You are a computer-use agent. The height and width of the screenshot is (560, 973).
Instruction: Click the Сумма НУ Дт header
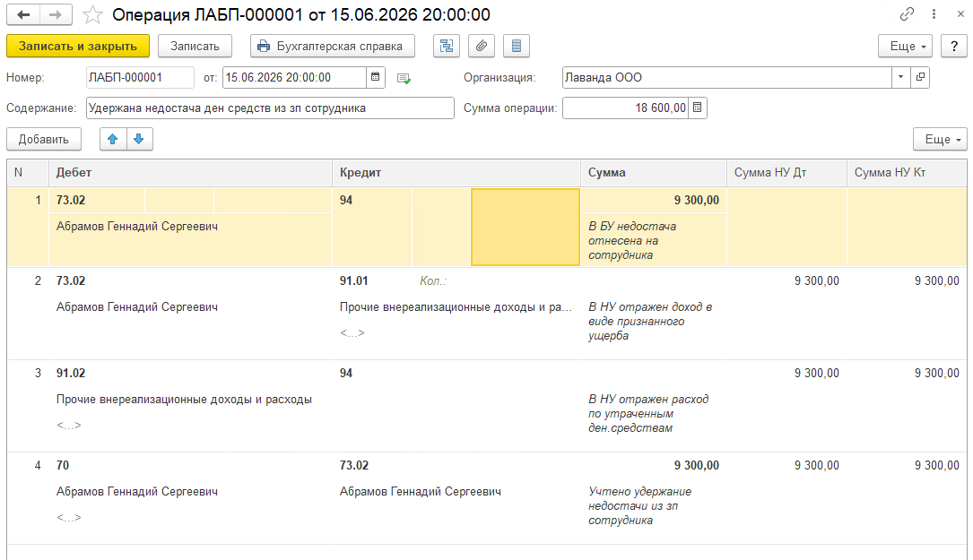(x=786, y=172)
